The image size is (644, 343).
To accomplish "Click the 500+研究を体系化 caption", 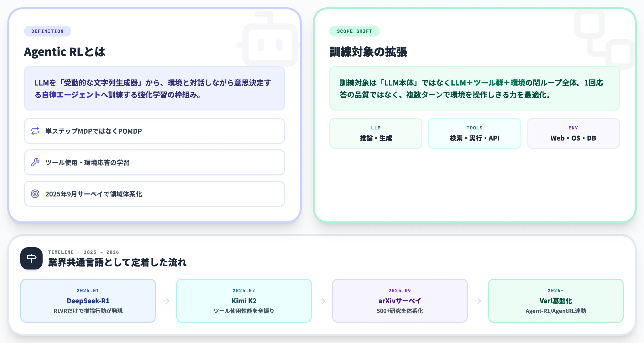I will 400,311.
